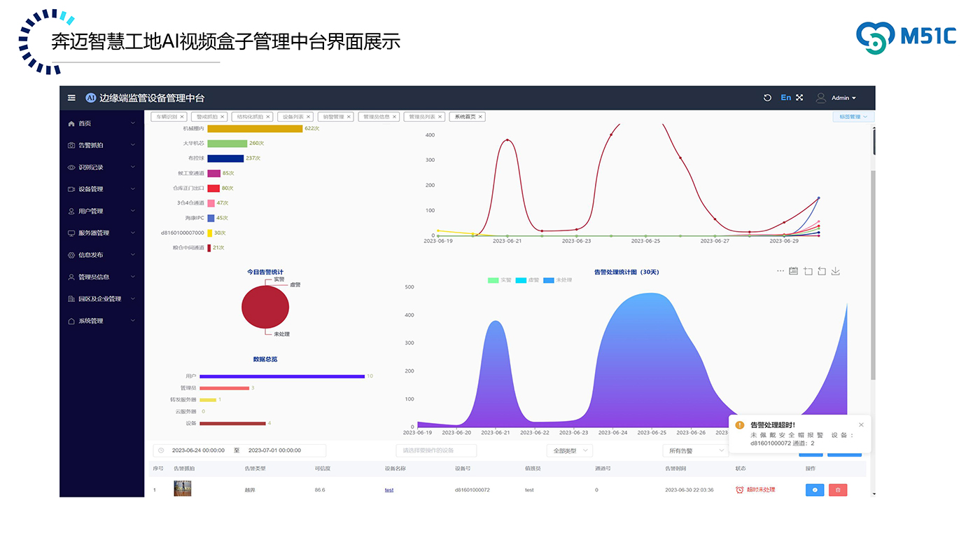The image size is (980, 552).
Task: Toggle 未处理 series in chart legend
Action: [x=557, y=280]
